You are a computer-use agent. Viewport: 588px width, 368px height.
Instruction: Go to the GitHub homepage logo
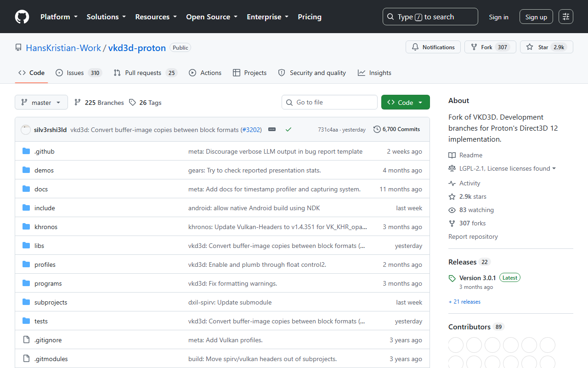point(22,17)
